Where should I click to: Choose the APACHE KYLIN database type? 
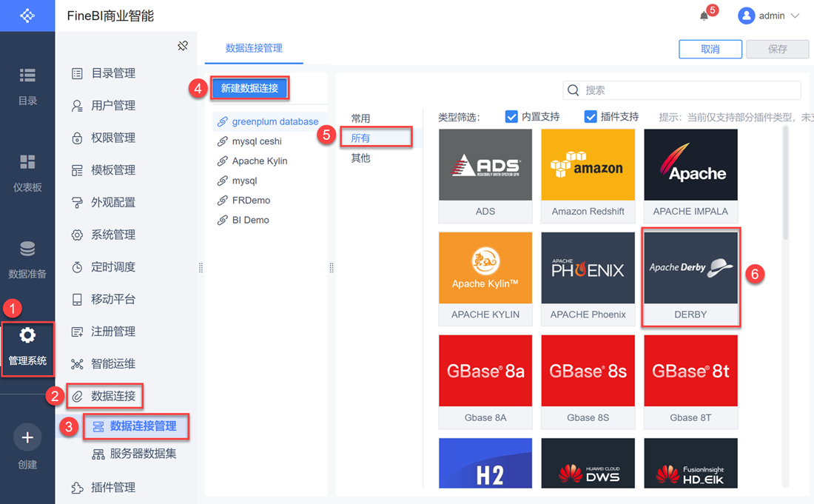coord(485,279)
